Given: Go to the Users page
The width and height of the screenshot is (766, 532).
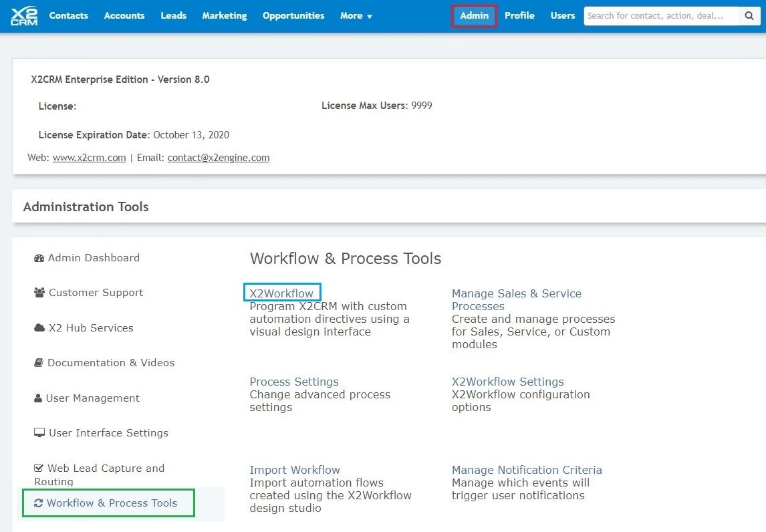Looking at the screenshot, I should [x=563, y=15].
